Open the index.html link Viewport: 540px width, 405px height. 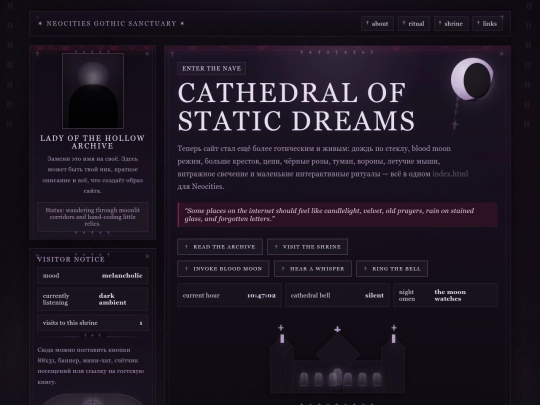point(450,174)
